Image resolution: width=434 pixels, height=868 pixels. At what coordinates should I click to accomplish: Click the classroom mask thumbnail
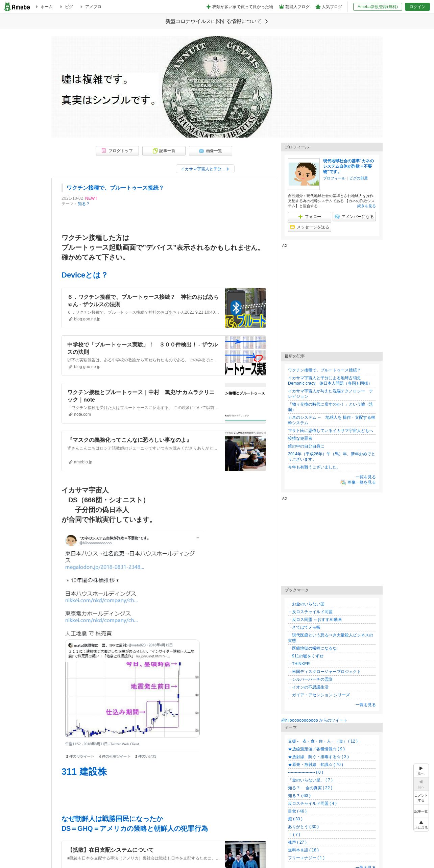point(245,451)
